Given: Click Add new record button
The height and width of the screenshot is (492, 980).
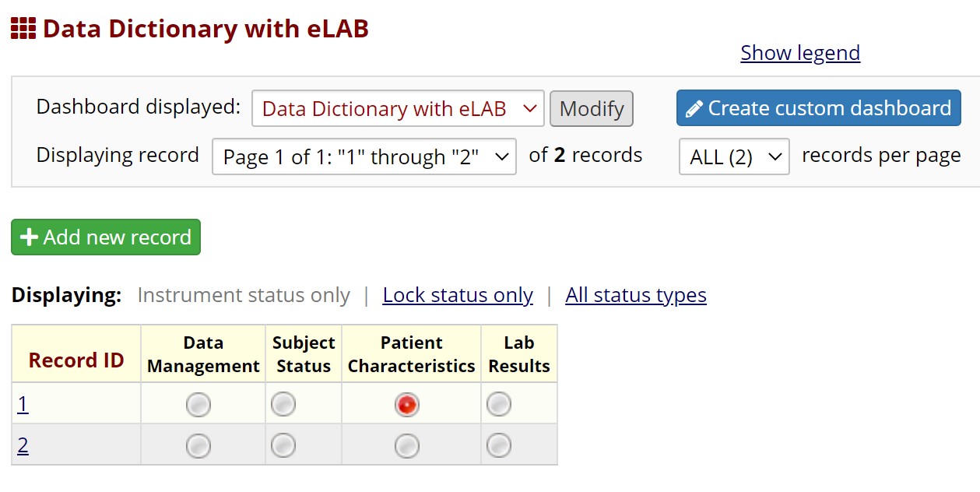Looking at the screenshot, I should coord(106,237).
